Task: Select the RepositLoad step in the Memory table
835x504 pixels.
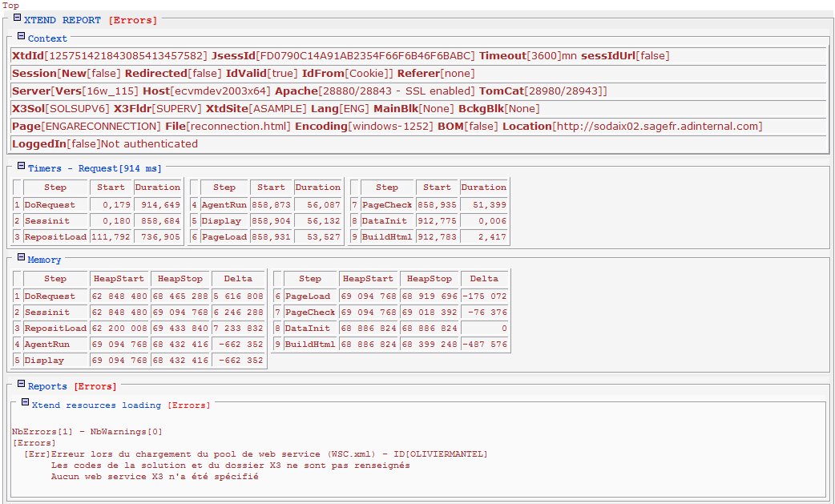Action: 54,328
